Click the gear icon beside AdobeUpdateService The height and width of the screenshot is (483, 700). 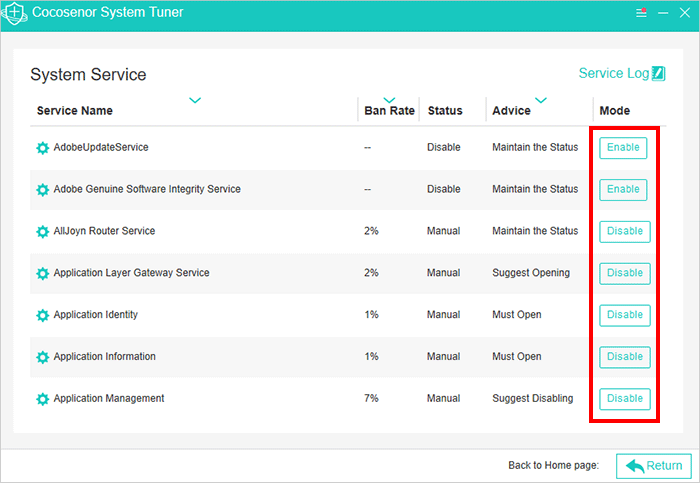42,148
